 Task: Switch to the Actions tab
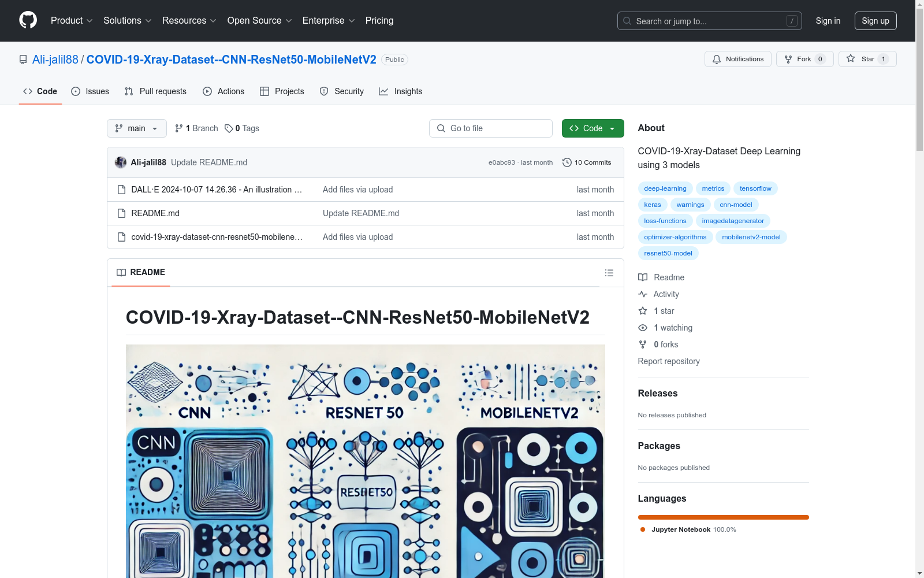pos(223,91)
